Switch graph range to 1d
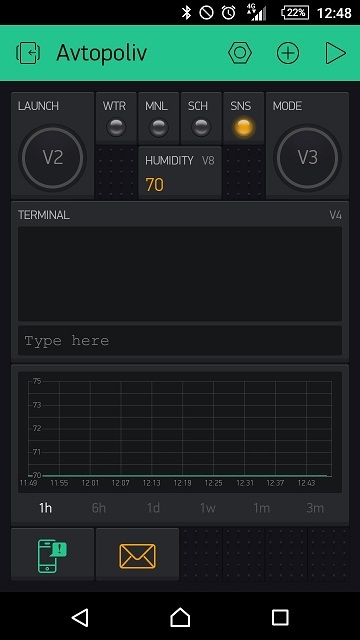The height and width of the screenshot is (640, 360). (153, 508)
